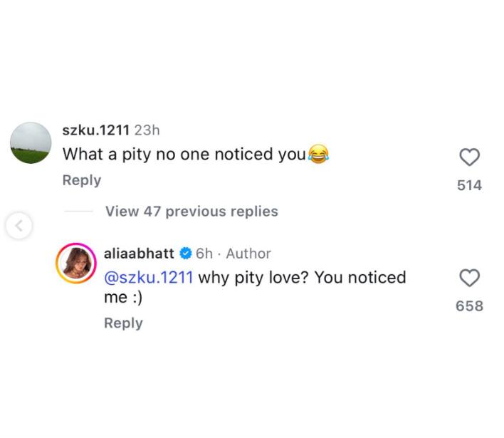Like aliaabhatt's reply with heart icon
This screenshot has height=438, width=504.
coord(469,278)
